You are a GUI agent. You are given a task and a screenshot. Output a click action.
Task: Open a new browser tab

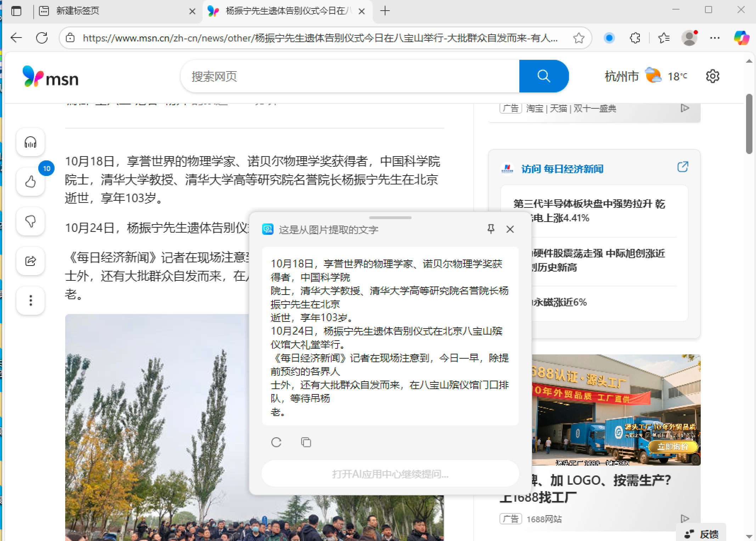(385, 11)
